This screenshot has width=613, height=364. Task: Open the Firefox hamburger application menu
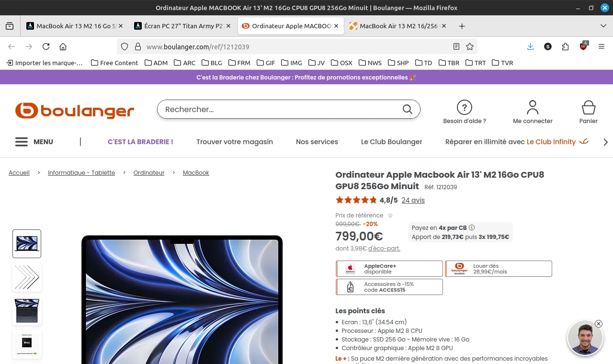pyautogui.click(x=602, y=46)
